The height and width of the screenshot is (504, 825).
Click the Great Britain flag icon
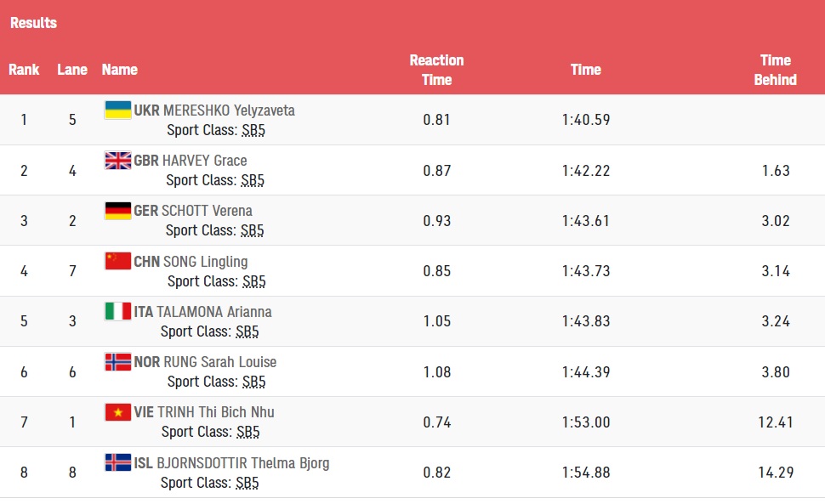[x=118, y=161]
